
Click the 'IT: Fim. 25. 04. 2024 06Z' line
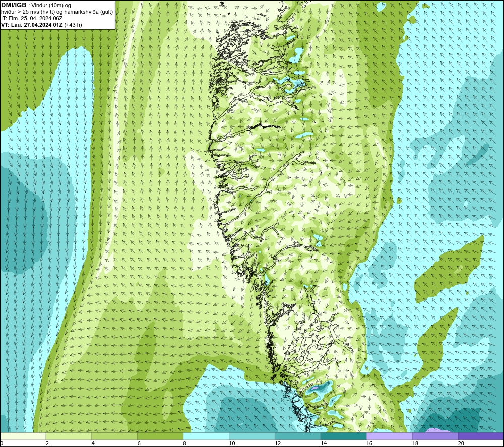point(32,18)
